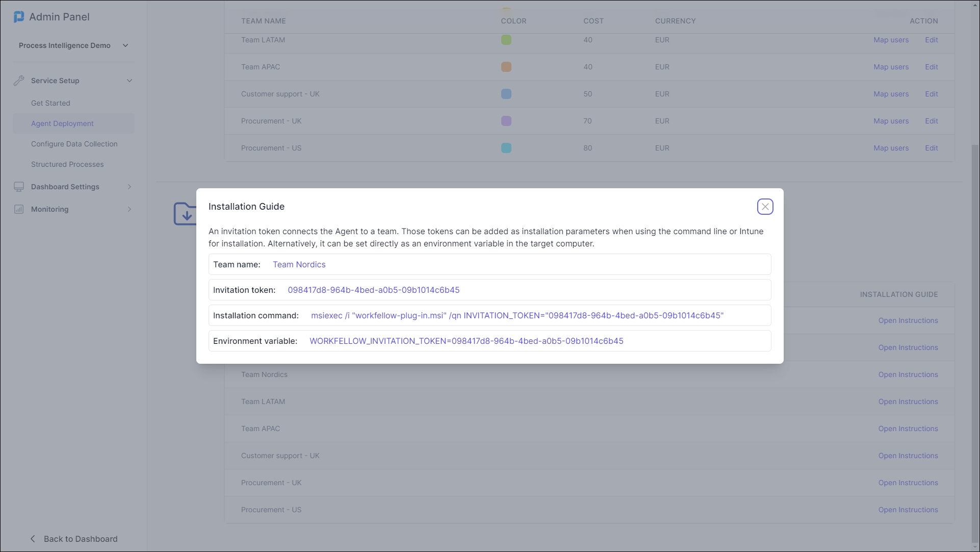This screenshot has width=980, height=552.
Task: Close the Installation Guide dialog
Action: (765, 207)
